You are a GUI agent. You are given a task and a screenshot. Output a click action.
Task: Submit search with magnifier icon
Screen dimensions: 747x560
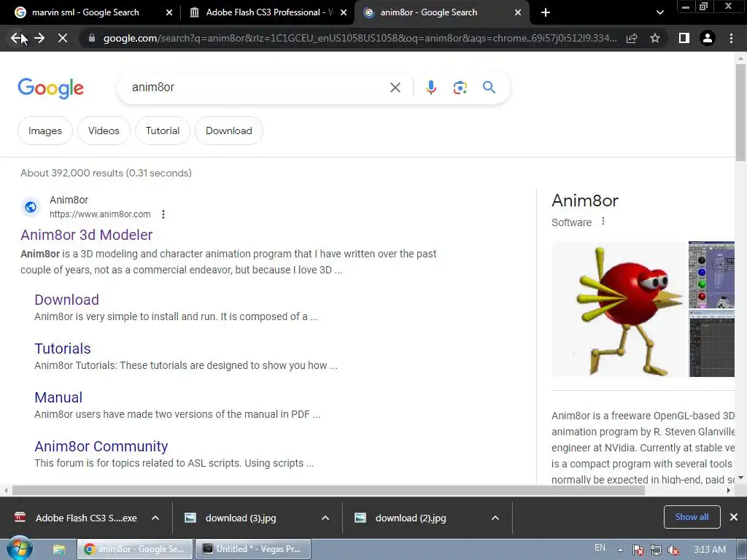pyautogui.click(x=489, y=87)
